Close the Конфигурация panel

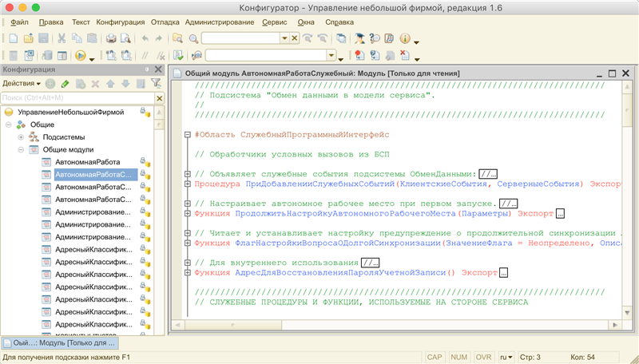158,69
